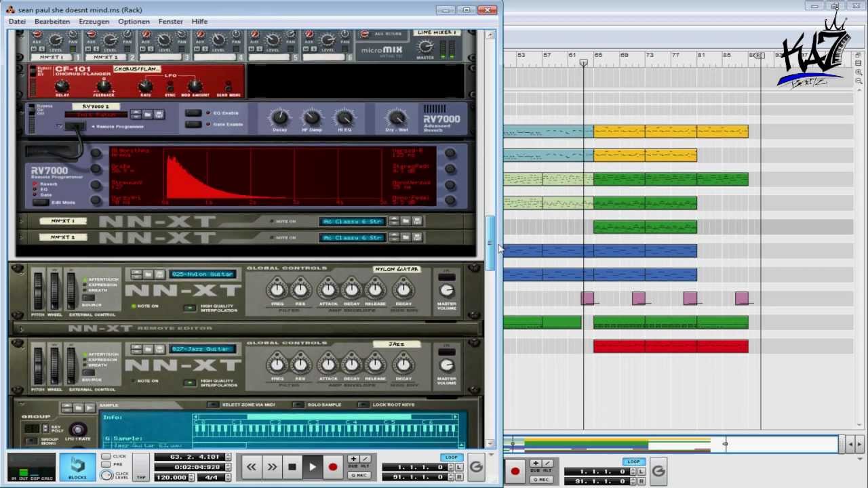Click the rewind button in rack transport
The image size is (868, 488).
coord(252,466)
